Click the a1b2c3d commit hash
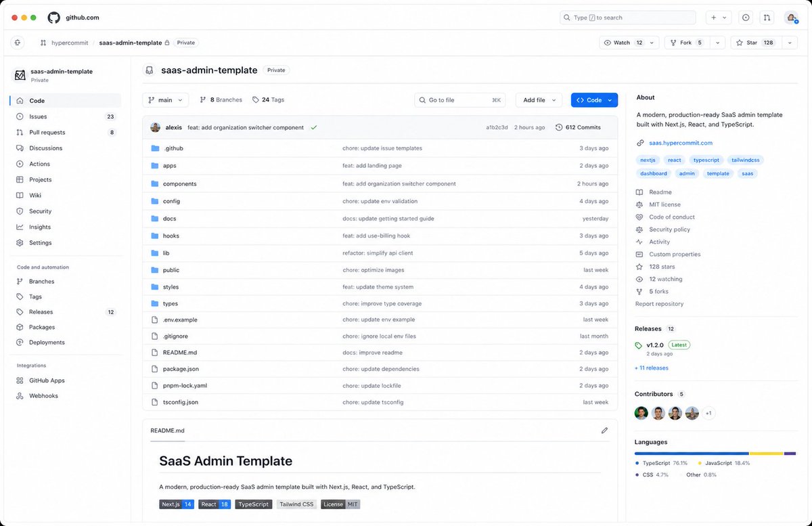Screen dimensions: 812x526 coord(497,127)
